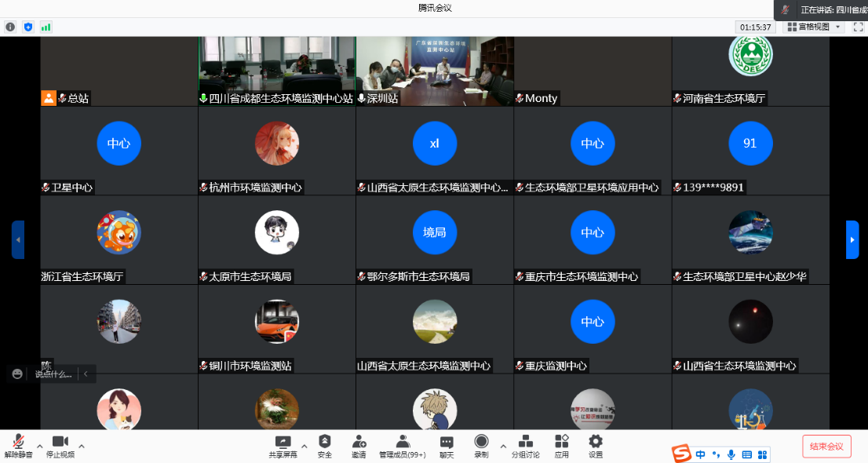Click the 太原市生态环境局 cartoon boy avatar
Screen dimensions: 868x463
click(277, 232)
